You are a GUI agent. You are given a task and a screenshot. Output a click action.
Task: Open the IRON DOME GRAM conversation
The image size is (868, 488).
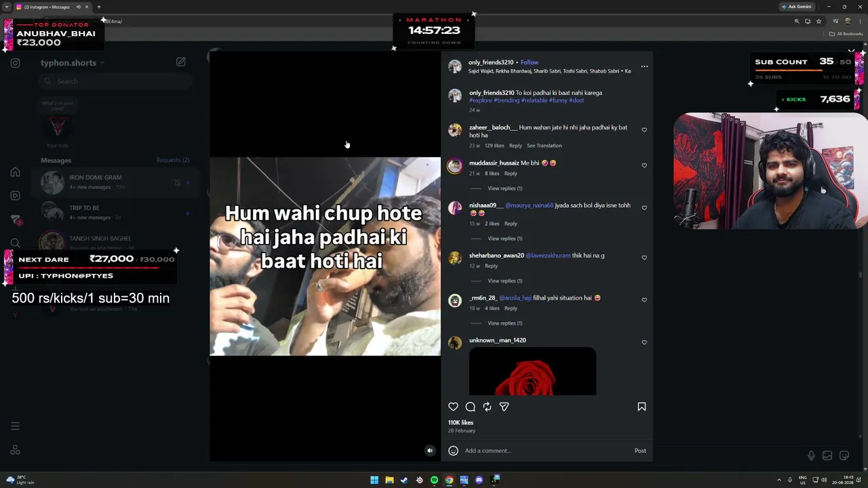(114, 182)
